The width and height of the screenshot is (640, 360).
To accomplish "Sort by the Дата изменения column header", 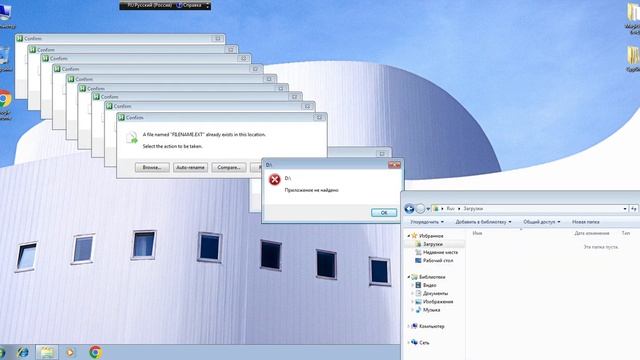I will pyautogui.click(x=592, y=233).
